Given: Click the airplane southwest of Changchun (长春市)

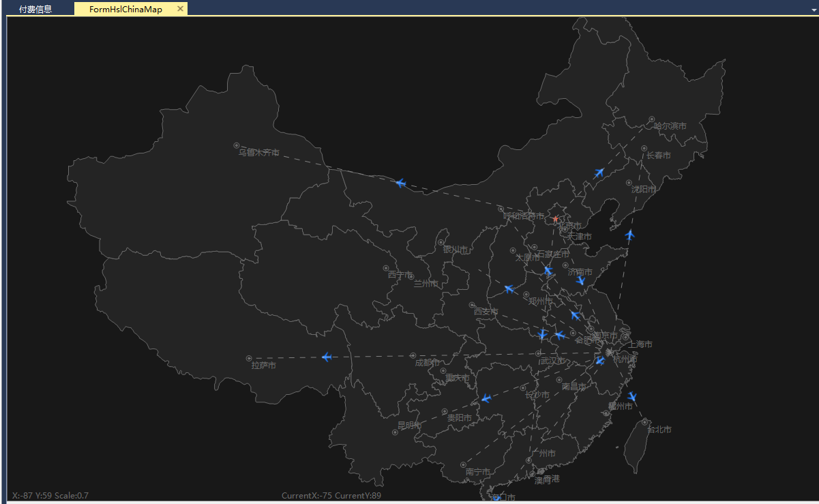Looking at the screenshot, I should tap(599, 173).
